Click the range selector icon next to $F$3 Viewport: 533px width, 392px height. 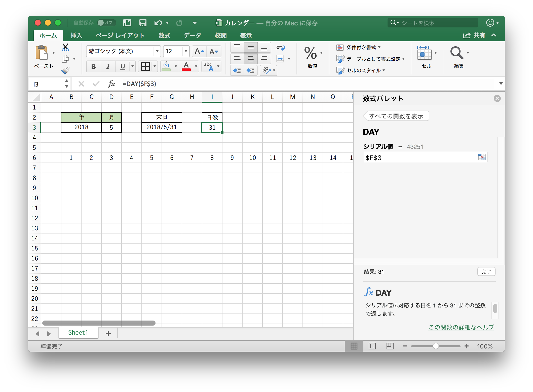coord(482,157)
